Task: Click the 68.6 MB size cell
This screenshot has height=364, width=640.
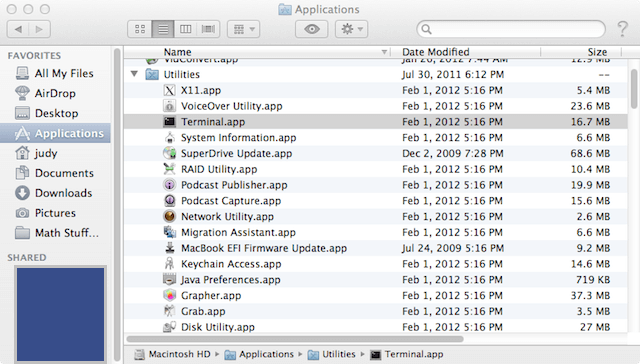Action: [x=590, y=153]
